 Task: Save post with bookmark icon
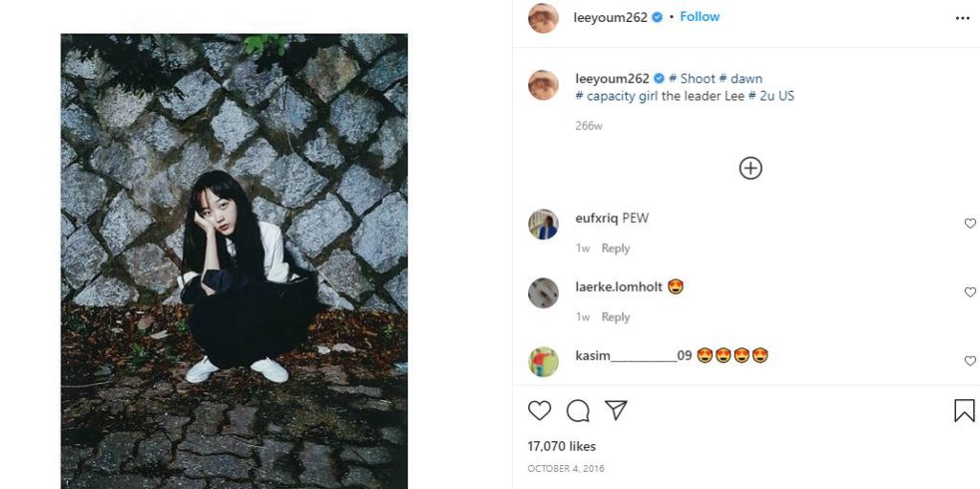pos(965,411)
